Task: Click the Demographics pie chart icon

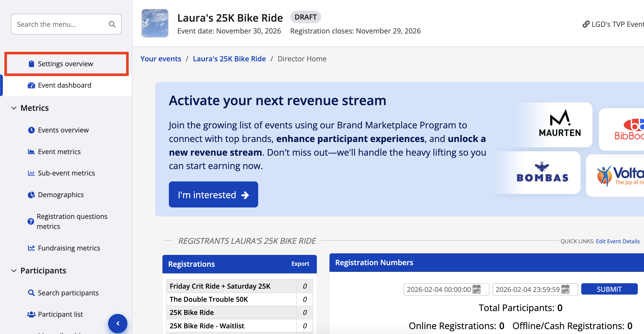Action: point(31,195)
